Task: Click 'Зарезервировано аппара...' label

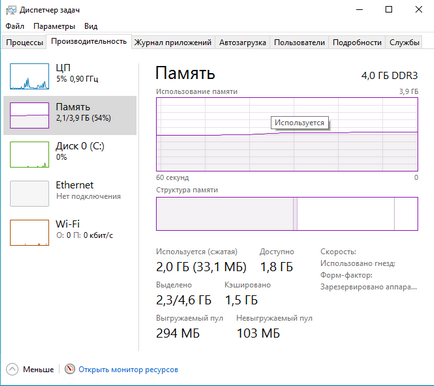Action: (x=369, y=287)
